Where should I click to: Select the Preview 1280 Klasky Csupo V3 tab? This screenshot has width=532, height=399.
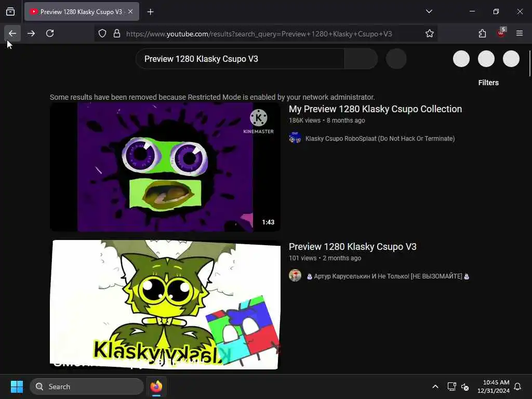(82, 11)
